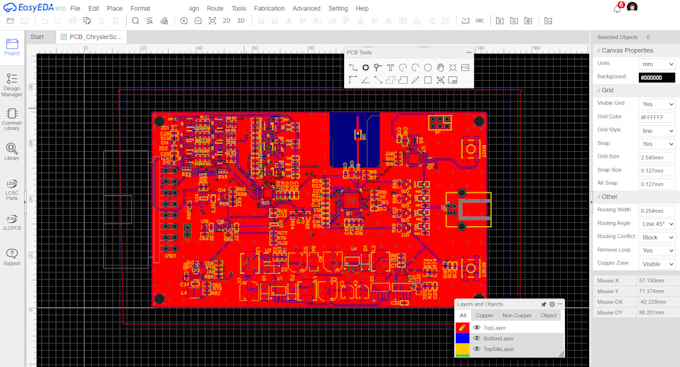Click the zoom-in toolbar icon
The height and width of the screenshot is (367, 680).
(184, 21)
